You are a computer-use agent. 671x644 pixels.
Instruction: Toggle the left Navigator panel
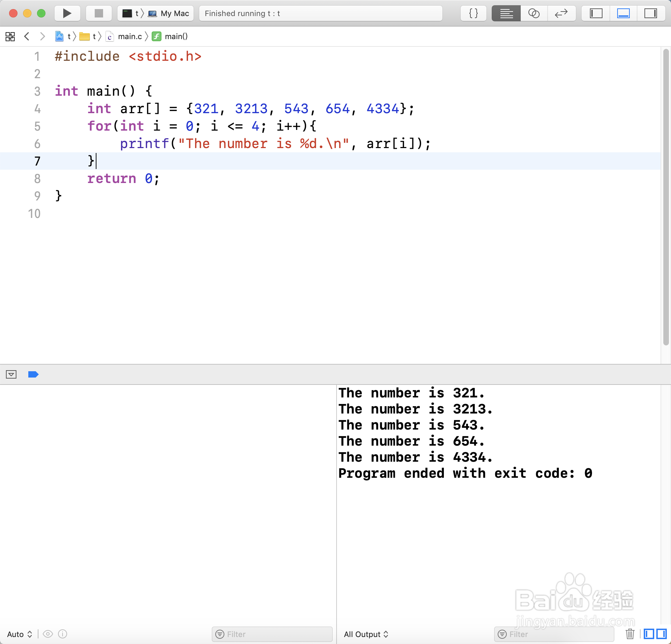pyautogui.click(x=596, y=13)
